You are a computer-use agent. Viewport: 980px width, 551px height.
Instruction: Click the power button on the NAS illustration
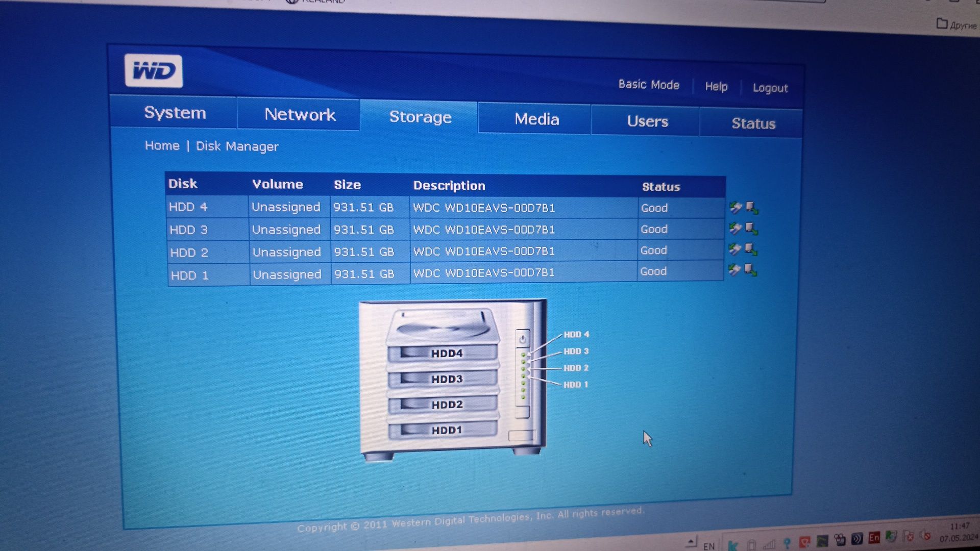coord(523,339)
